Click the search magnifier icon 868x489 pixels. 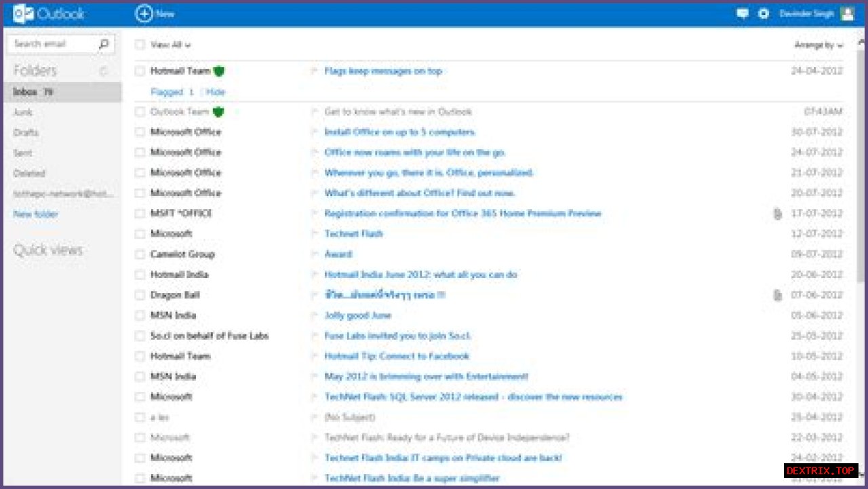103,44
